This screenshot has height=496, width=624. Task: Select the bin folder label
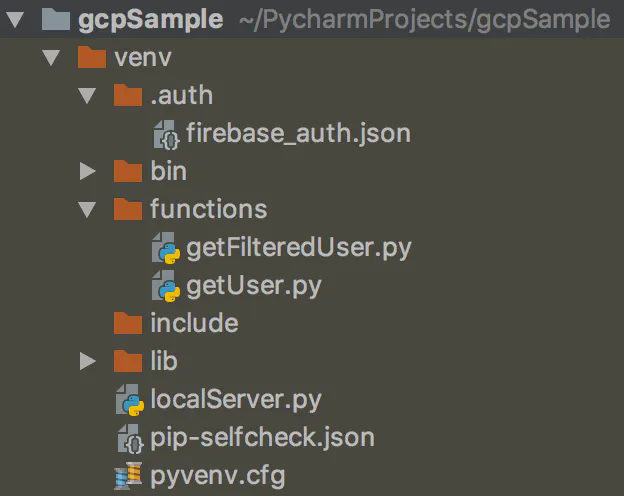coord(168,171)
